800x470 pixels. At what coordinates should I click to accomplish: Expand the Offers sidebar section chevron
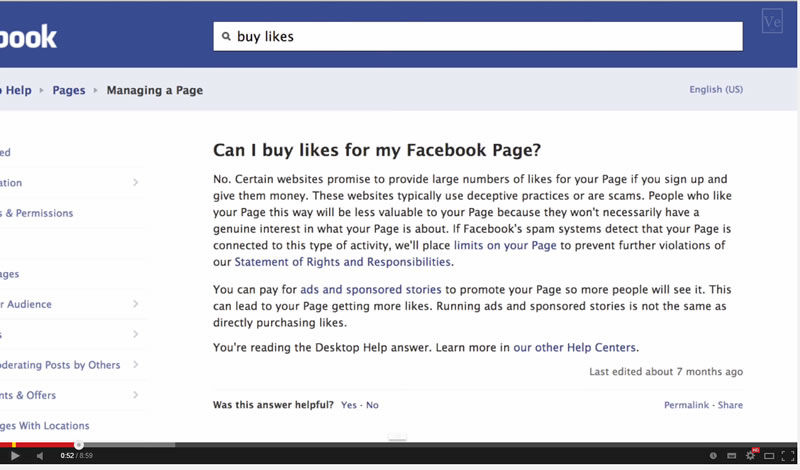coord(135,395)
